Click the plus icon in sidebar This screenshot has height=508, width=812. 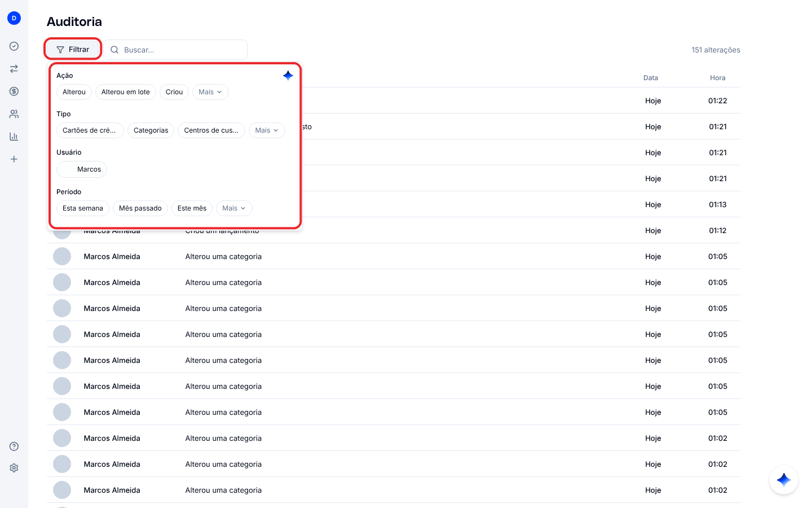point(14,159)
